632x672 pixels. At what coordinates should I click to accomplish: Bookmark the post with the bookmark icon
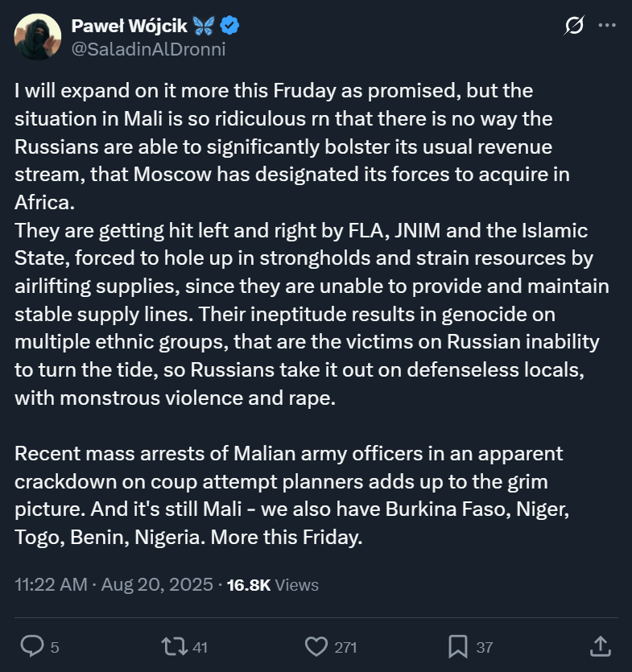pyautogui.click(x=458, y=646)
